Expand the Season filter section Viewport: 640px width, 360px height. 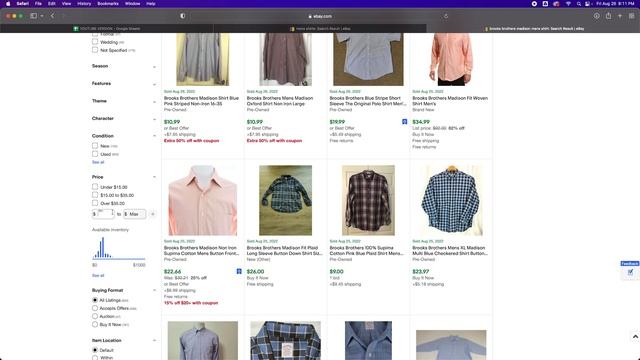124,66
